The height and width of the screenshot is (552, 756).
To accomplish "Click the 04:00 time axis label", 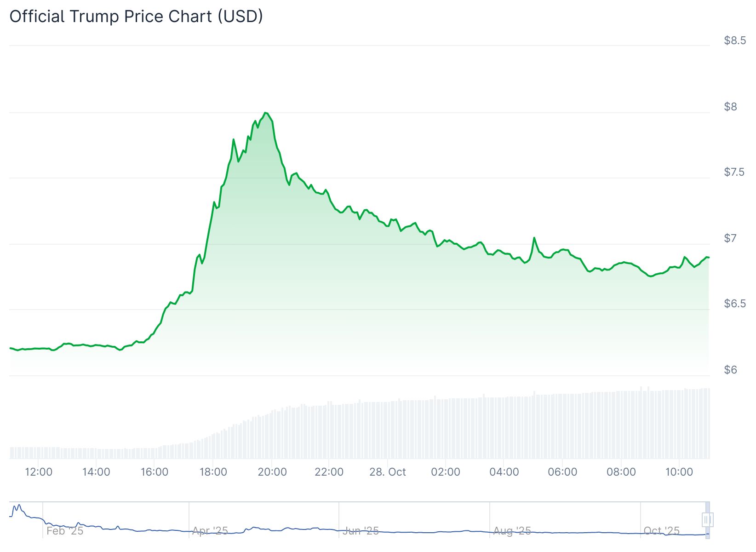I will coord(504,472).
